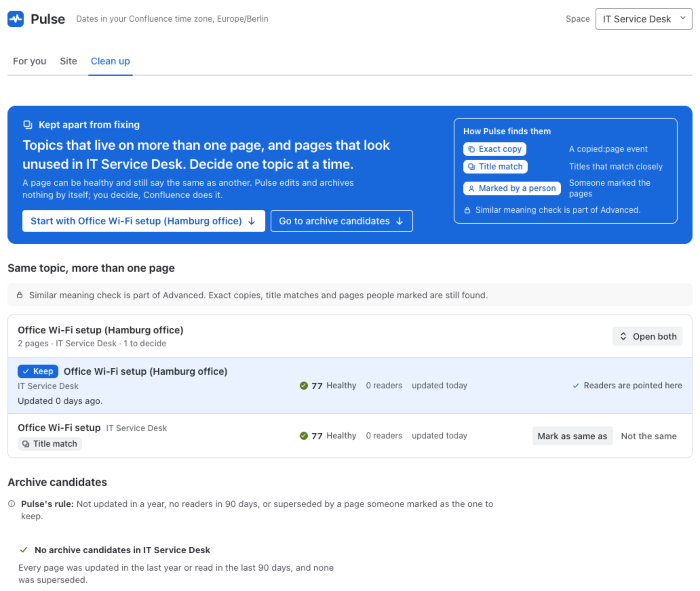Click the lock icon beside Advanced note in blue panel
The image size is (700, 591).
click(x=467, y=210)
